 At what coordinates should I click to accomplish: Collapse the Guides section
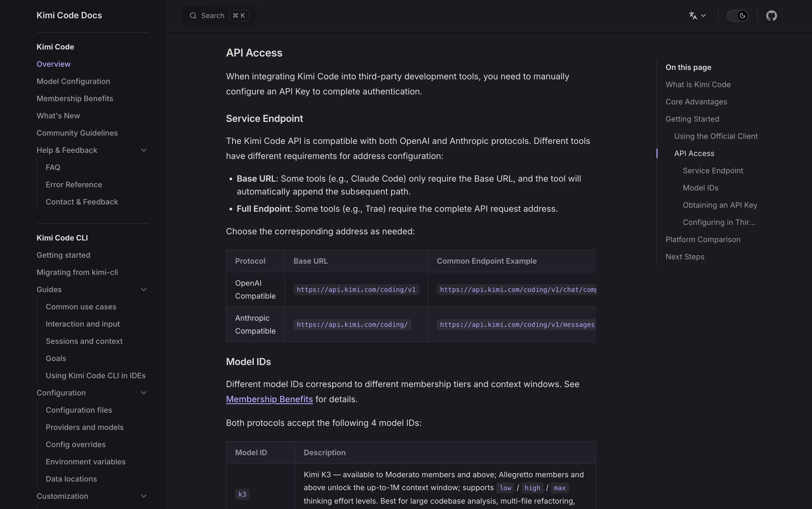click(x=143, y=289)
